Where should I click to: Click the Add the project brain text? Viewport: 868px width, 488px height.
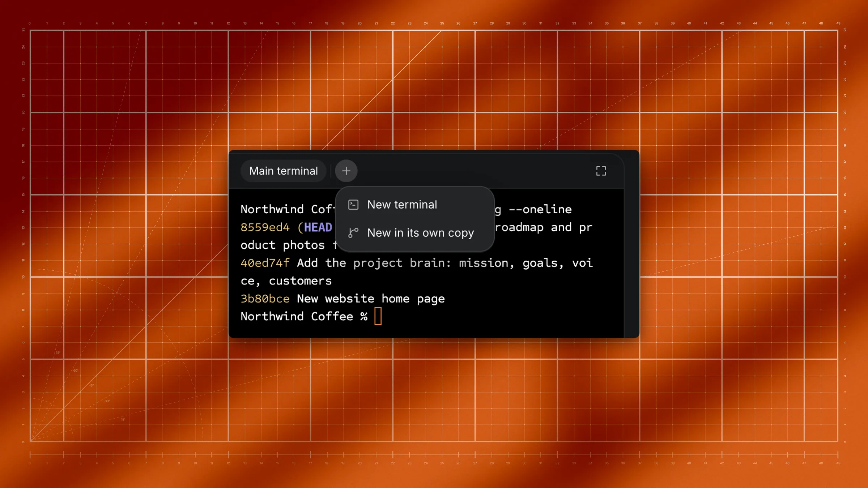click(374, 263)
